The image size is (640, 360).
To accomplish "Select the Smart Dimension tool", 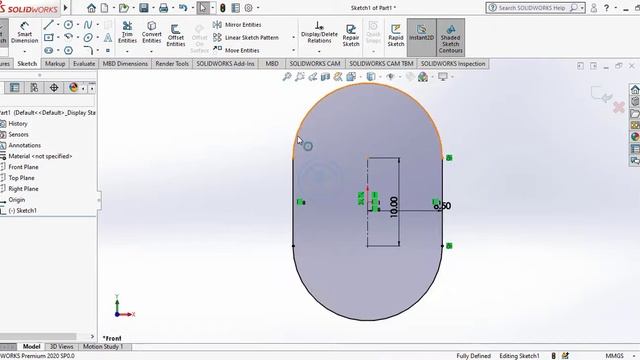I will point(24,32).
